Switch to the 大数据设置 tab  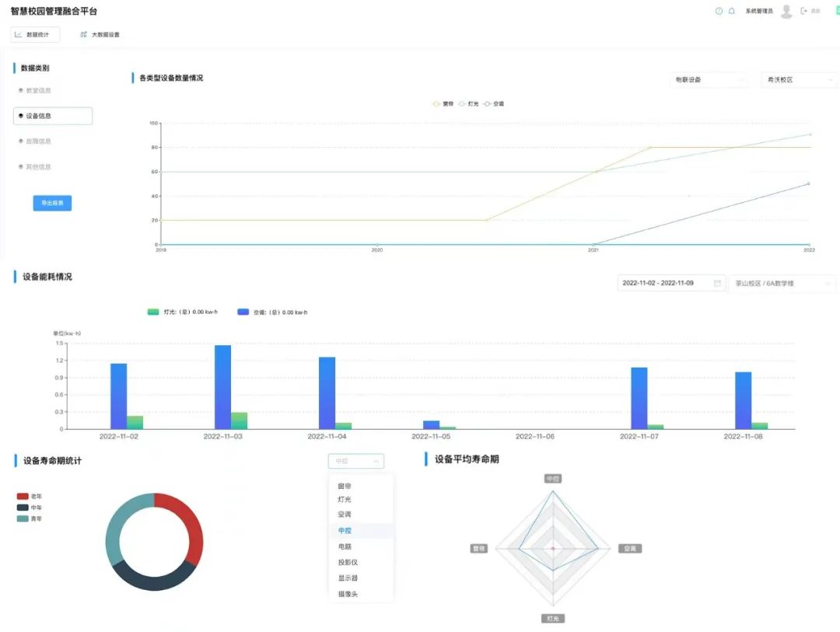(x=100, y=35)
